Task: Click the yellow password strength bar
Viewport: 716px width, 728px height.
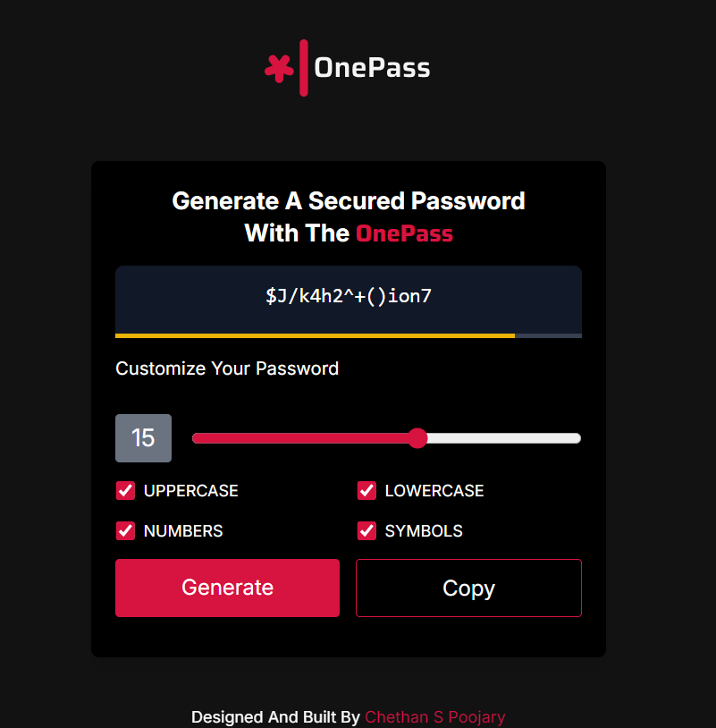Action: [315, 335]
